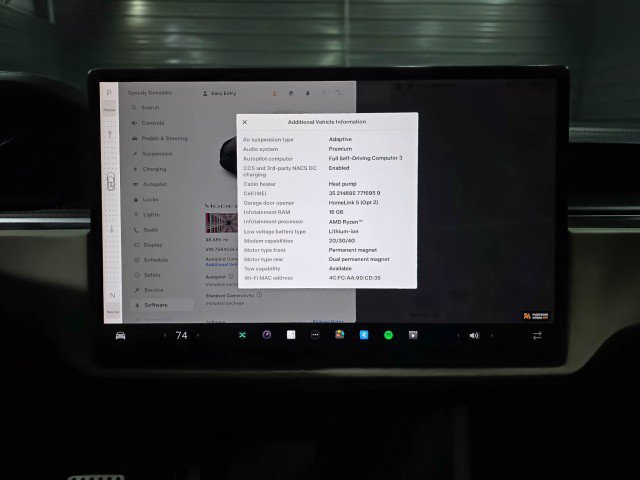640x480 pixels.
Task: Select the Full Self-Driving Computer 3 value
Action: tap(365, 158)
